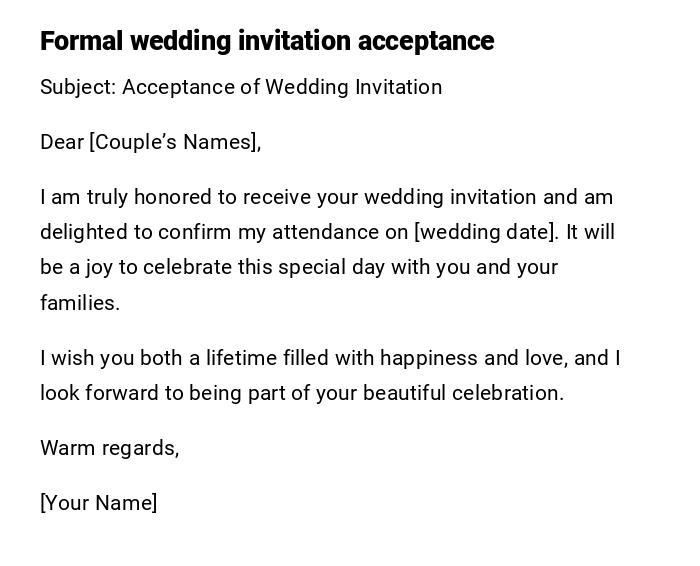Click the word "families."
Screen dimensions: 700x566
click(80, 303)
